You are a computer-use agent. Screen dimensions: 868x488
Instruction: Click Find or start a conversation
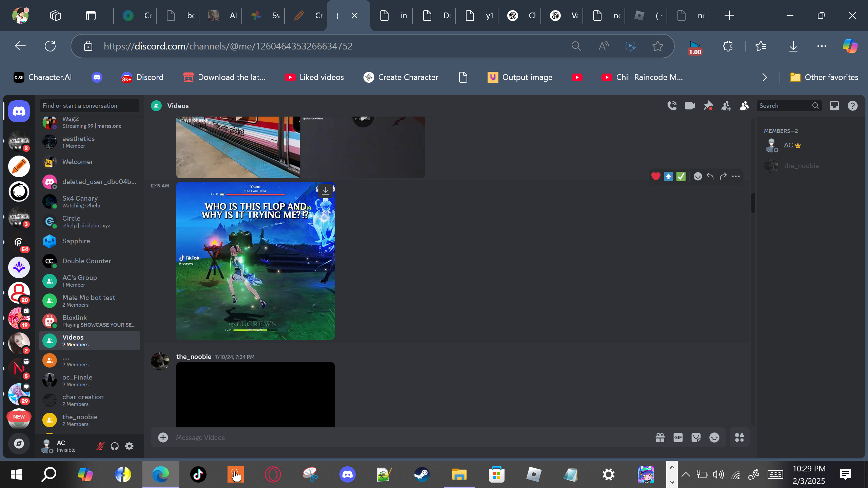[89, 106]
